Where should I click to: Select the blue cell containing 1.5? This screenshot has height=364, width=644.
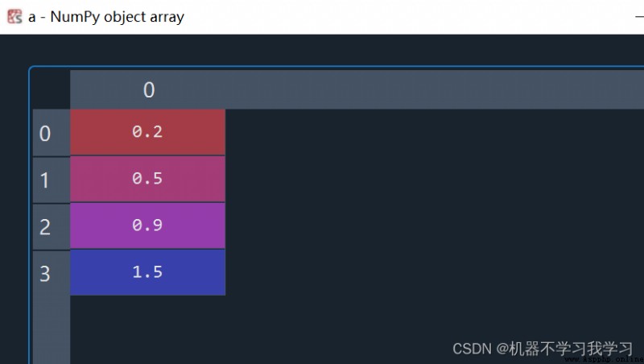click(147, 272)
